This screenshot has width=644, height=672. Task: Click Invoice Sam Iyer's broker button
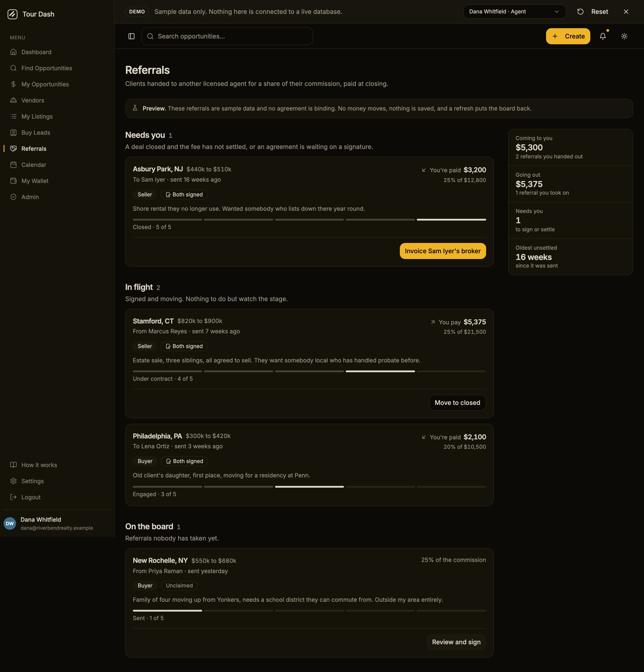443,251
